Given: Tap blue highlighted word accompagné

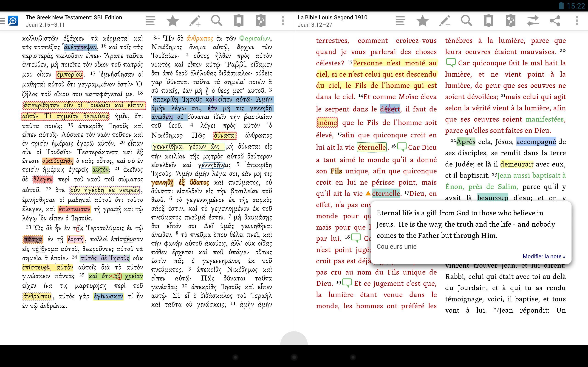Looking at the screenshot, I should [x=536, y=142].
